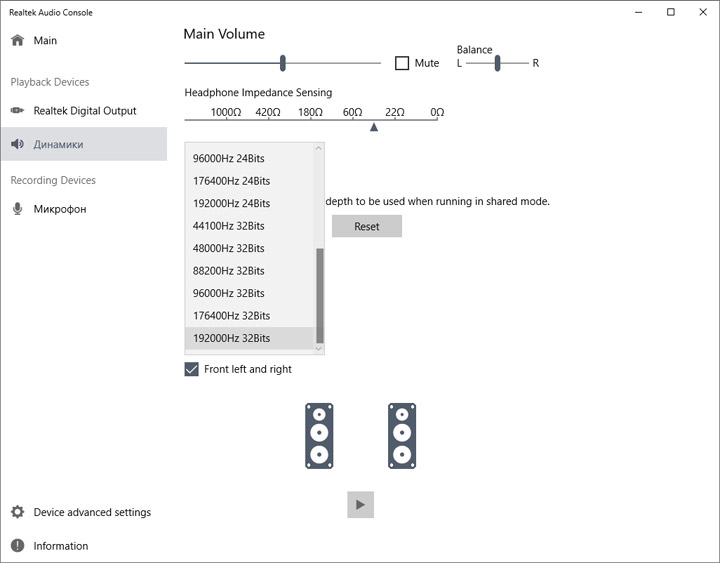Screen dimensions: 720x563
Task: Select Динамики playback device
Action: coord(84,144)
